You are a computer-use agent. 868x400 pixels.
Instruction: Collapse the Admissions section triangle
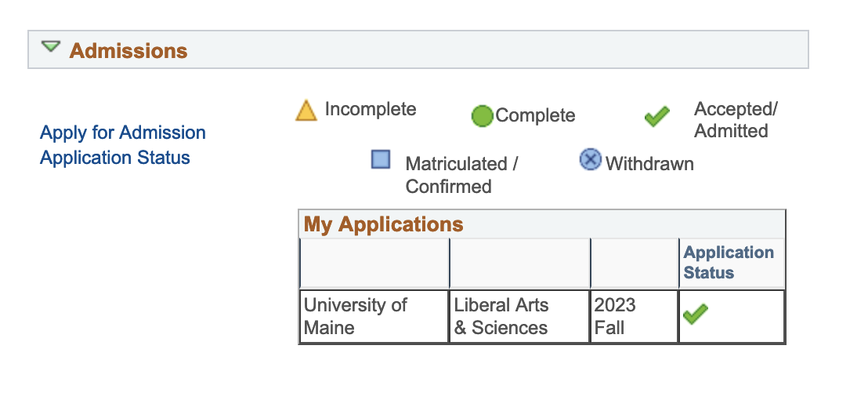(x=50, y=47)
